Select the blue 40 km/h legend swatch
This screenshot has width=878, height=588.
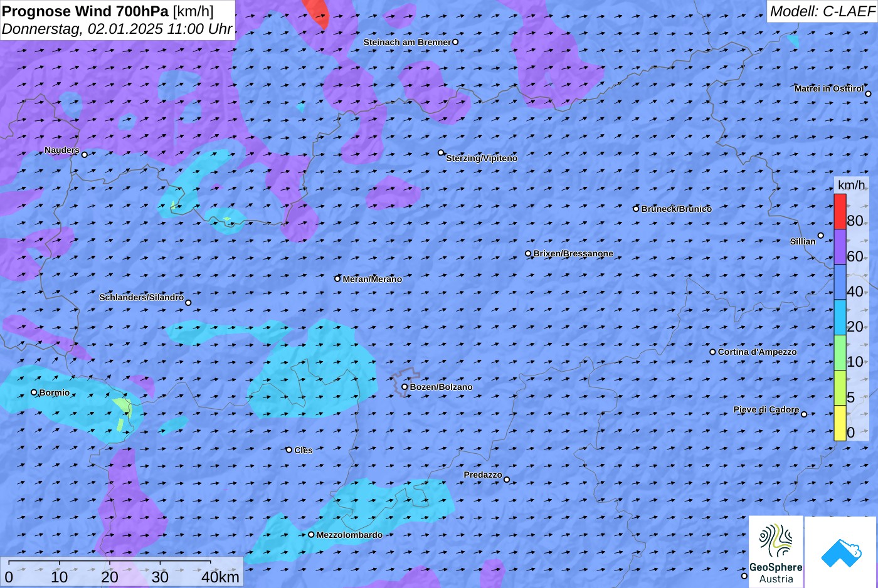coord(840,282)
